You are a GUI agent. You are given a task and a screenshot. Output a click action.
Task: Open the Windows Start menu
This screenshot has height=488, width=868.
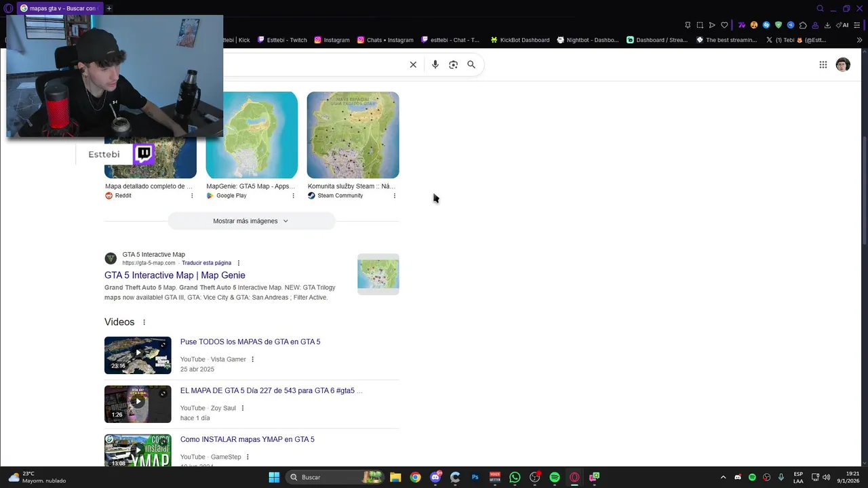coord(274,477)
